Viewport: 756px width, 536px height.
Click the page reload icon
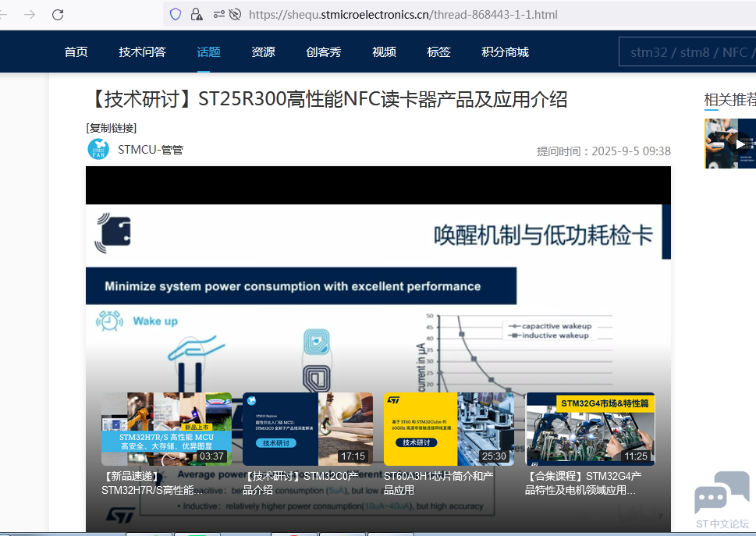point(56,13)
